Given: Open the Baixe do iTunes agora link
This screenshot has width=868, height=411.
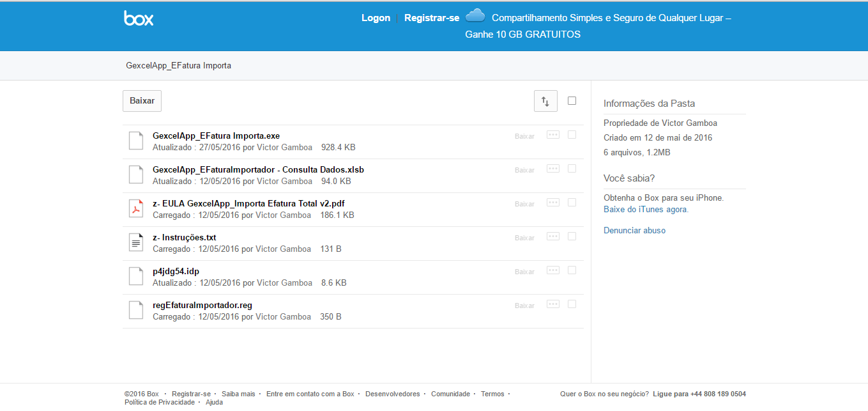Looking at the screenshot, I should coord(646,209).
